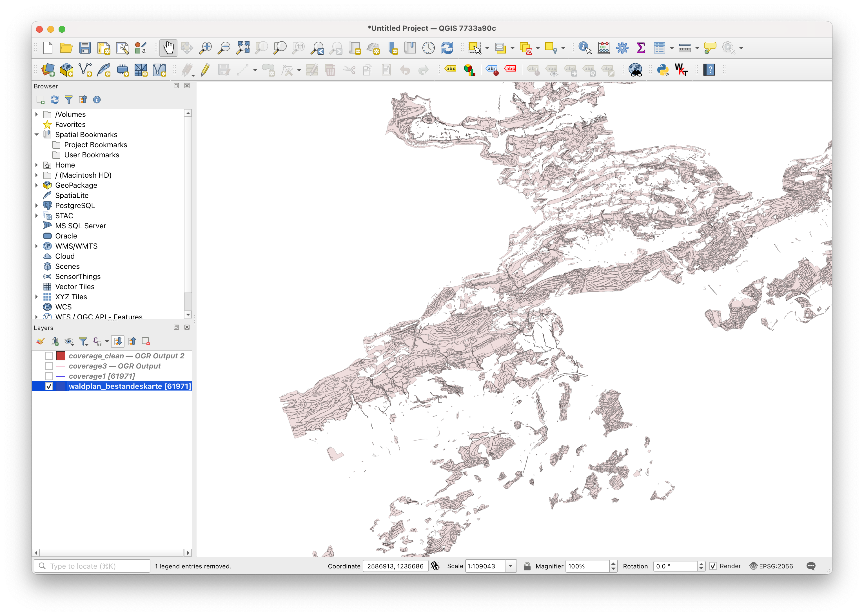Open the Python Console icon
This screenshot has height=616, width=864.
pos(663,70)
